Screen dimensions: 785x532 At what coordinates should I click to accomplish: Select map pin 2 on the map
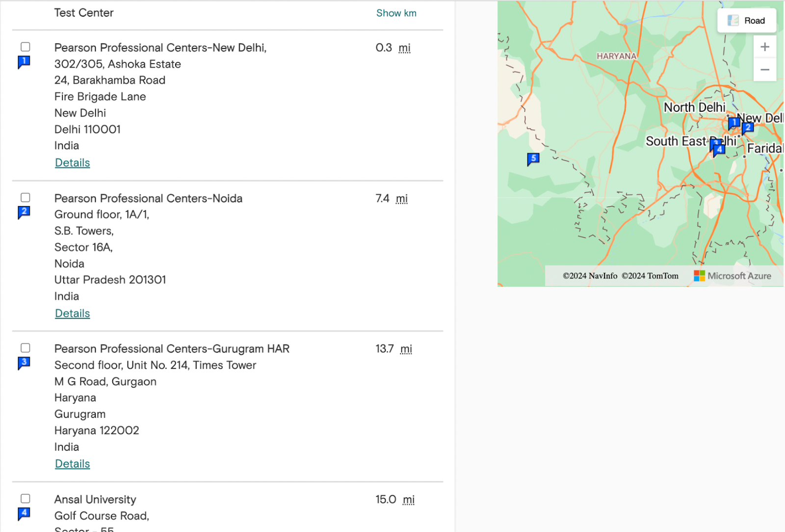[748, 128]
